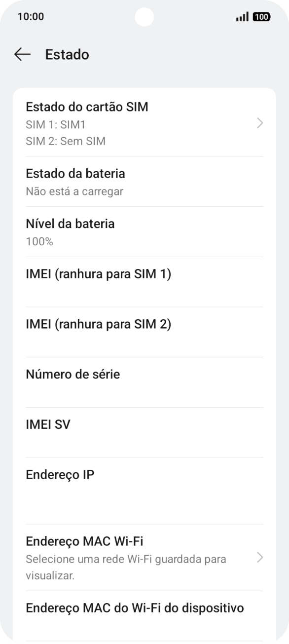Image resolution: width=289 pixels, height=644 pixels.
Task: Click the Número de série entry
Action: click(73, 375)
